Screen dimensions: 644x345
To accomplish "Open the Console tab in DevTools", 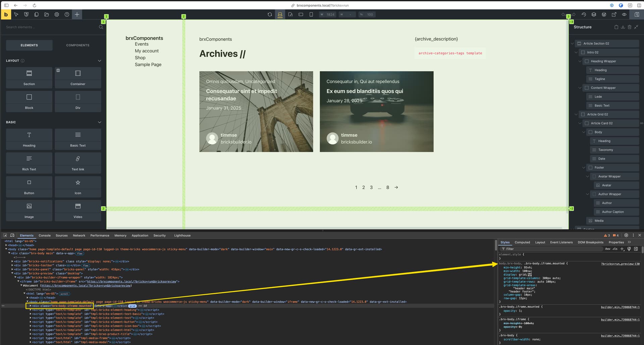I will click(45, 235).
